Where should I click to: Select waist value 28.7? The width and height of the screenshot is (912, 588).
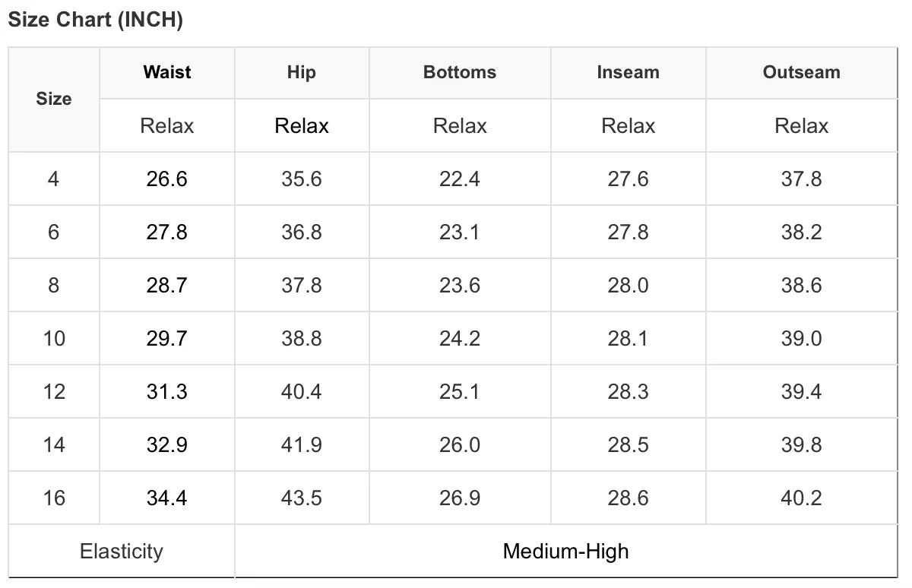tap(167, 286)
